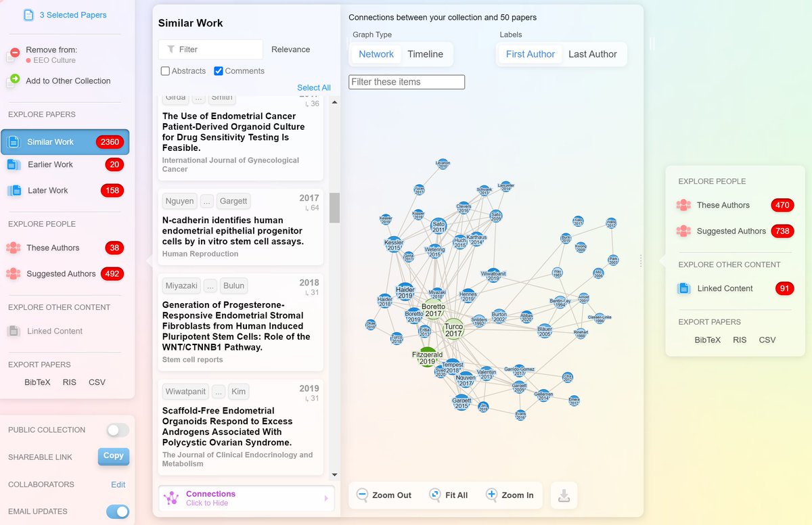Click the download graph icon button
812x525 pixels.
[x=564, y=495]
